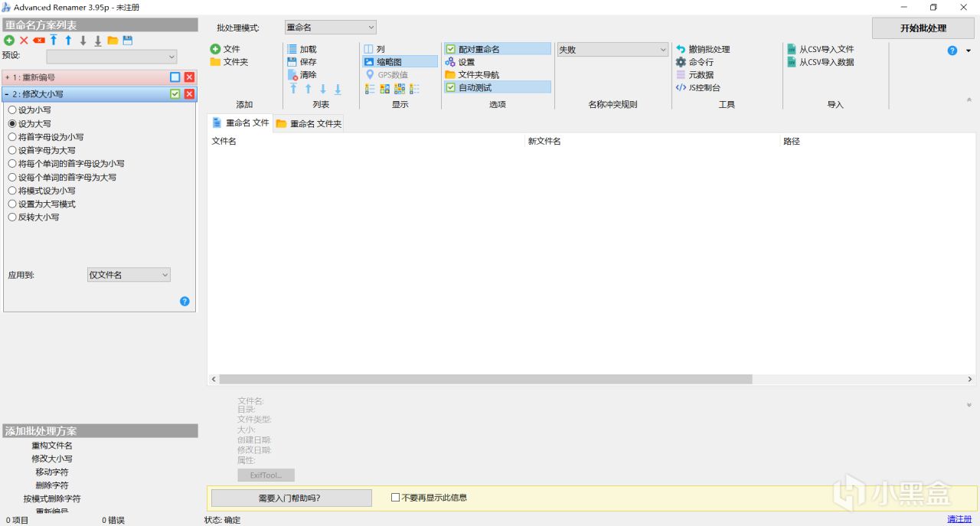
Task: Collapse the 2: 修改大小写 method
Action: pos(7,94)
